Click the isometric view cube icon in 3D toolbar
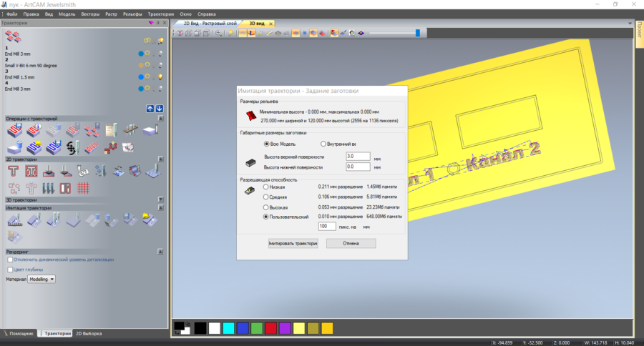 click(180, 34)
